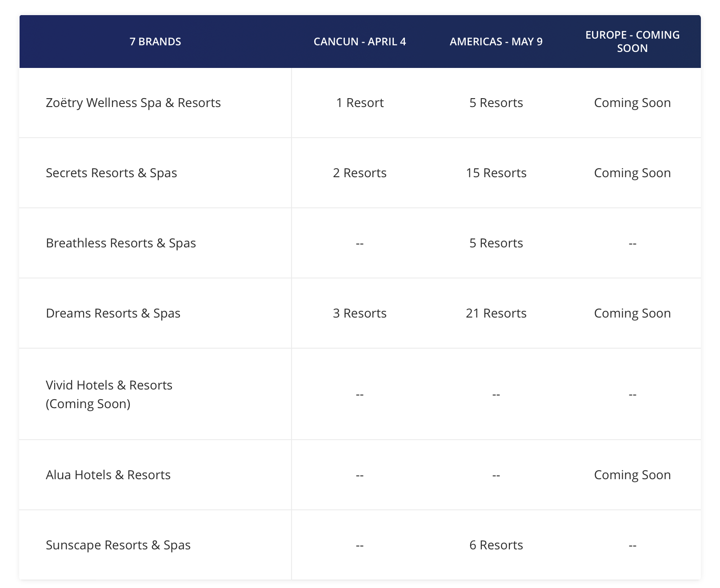Click the Cancun dash in Breathless row
720x588 pixels.
(360, 243)
